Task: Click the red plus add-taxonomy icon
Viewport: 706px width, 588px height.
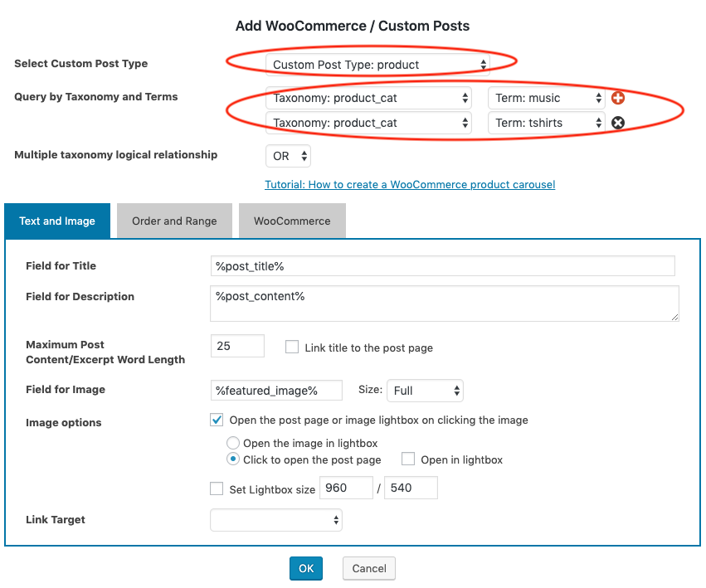Action: [617, 98]
